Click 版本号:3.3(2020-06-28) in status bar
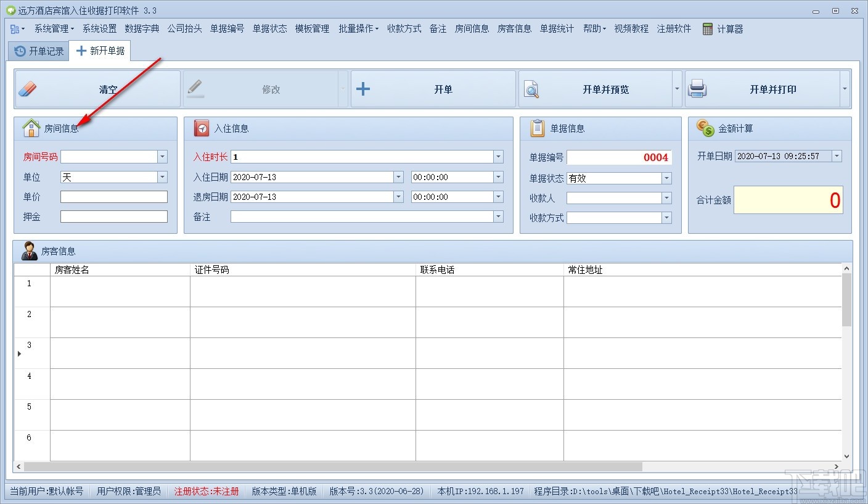 coord(377,491)
